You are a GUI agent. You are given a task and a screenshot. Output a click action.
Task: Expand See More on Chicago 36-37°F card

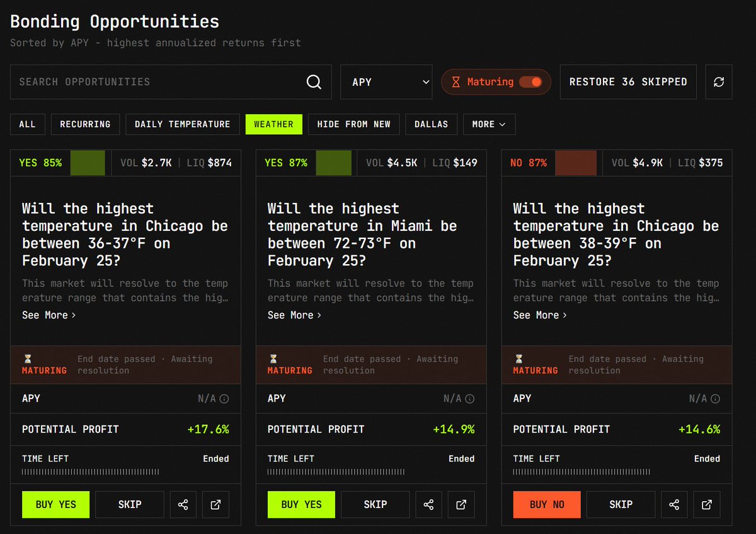[49, 315]
